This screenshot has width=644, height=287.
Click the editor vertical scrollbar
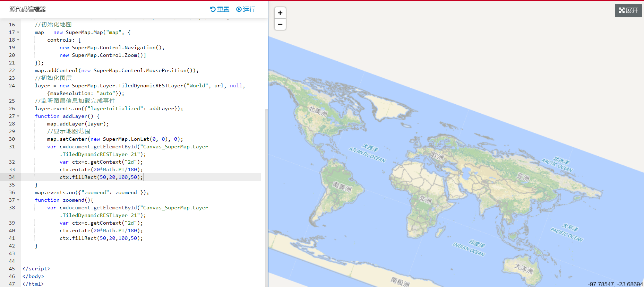click(x=266, y=198)
